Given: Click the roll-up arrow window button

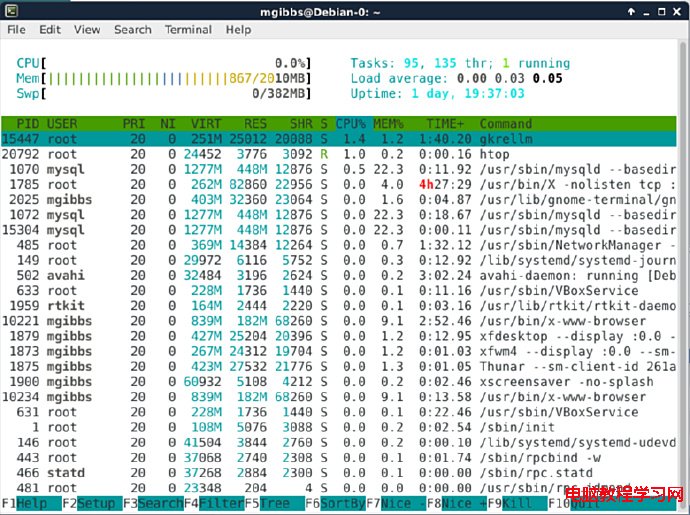Looking at the screenshot, I should [x=631, y=11].
